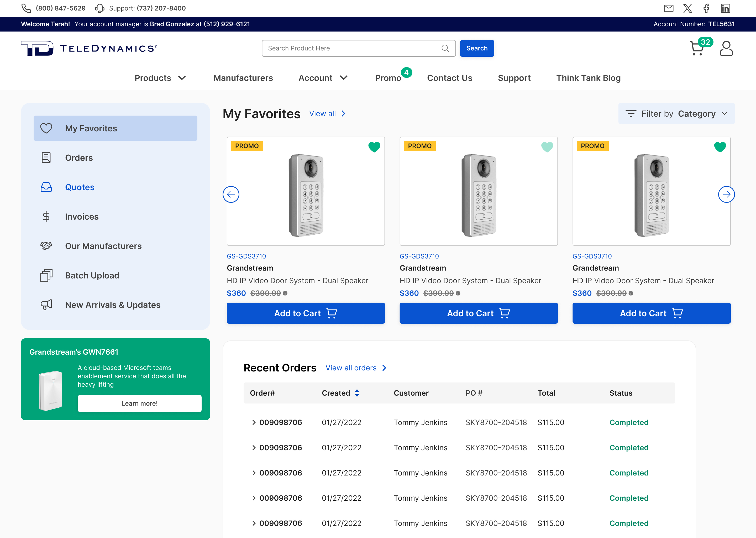Image resolution: width=756 pixels, height=538 pixels.
Task: Click the account manager phone (512) 929-6121
Action: (227, 24)
